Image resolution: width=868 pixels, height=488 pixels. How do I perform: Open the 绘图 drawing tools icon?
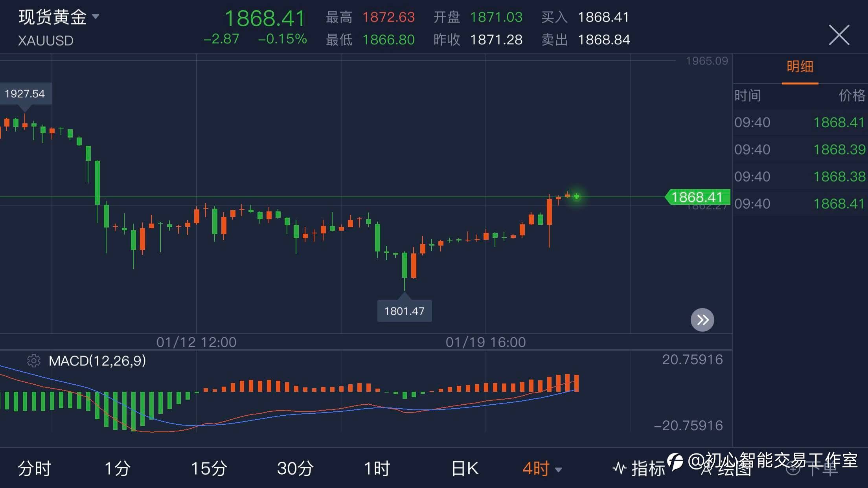(706, 469)
